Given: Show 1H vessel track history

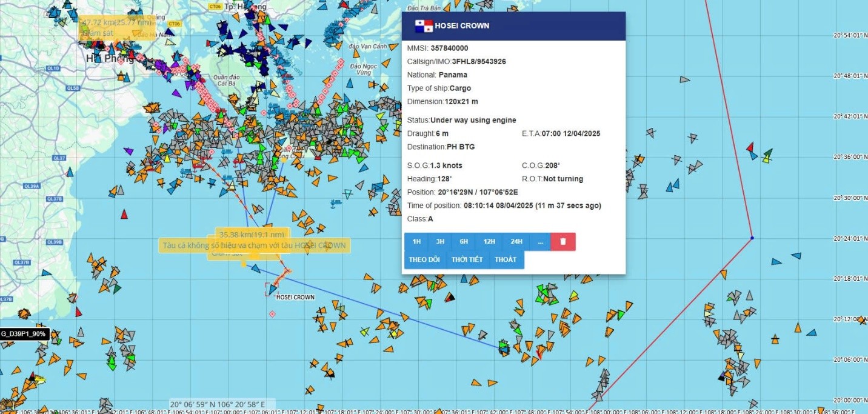Looking at the screenshot, I should tap(416, 241).
